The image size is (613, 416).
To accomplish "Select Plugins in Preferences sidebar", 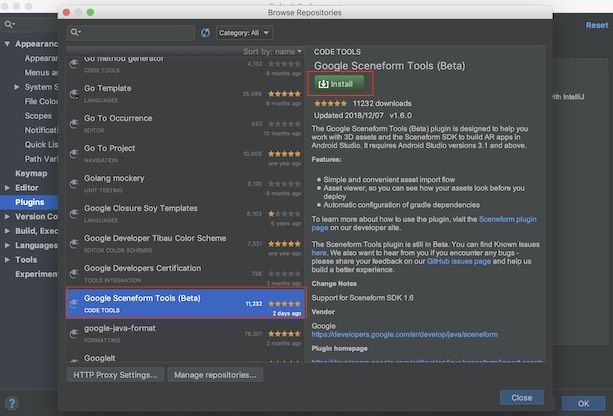I will (x=29, y=202).
